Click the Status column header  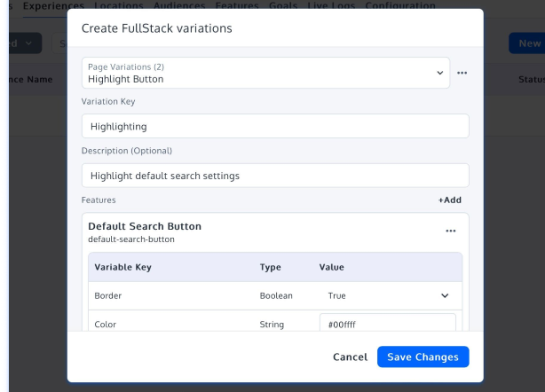pyautogui.click(x=531, y=79)
